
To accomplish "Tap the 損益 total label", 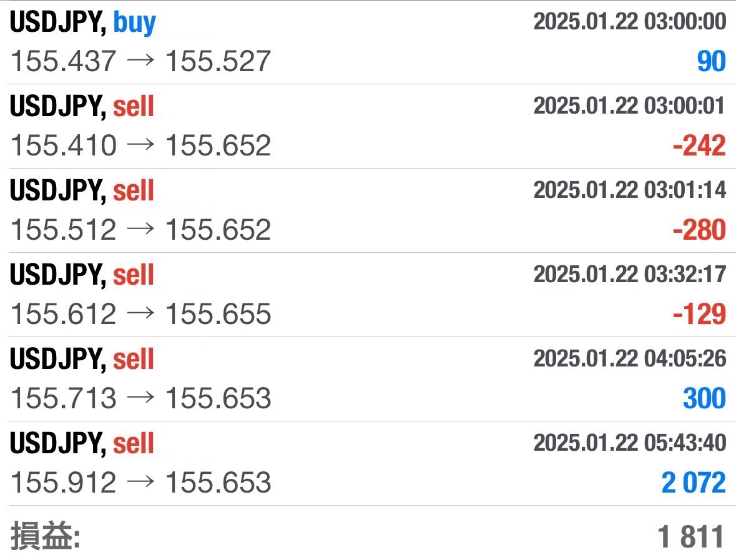I will (46, 536).
